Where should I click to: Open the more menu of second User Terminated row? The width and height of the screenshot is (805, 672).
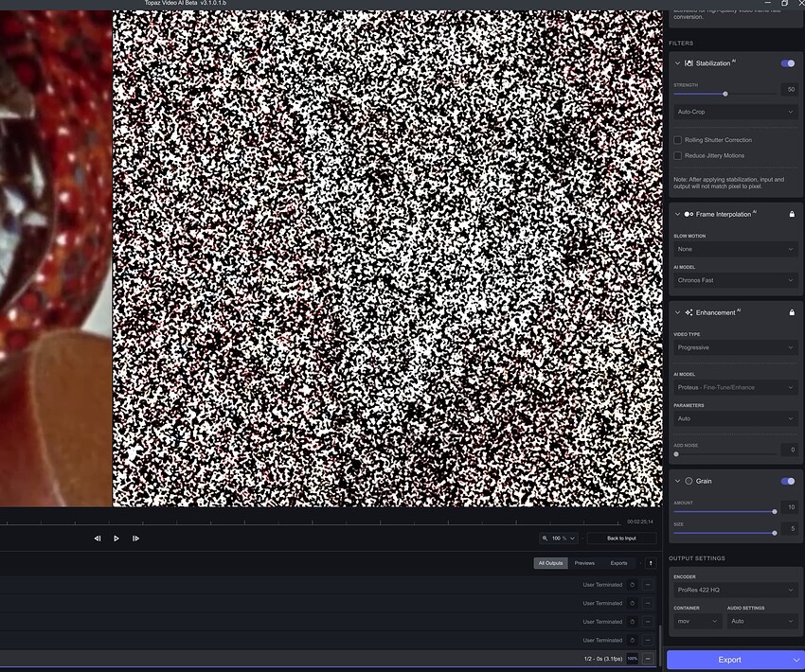648,603
